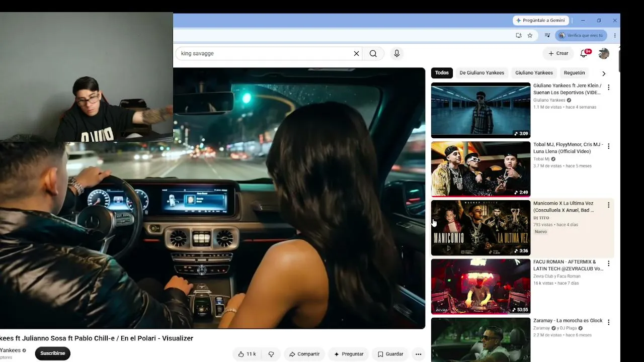Image resolution: width=644 pixels, height=362 pixels.
Task: Open the browser media controls icon
Action: tap(547, 35)
